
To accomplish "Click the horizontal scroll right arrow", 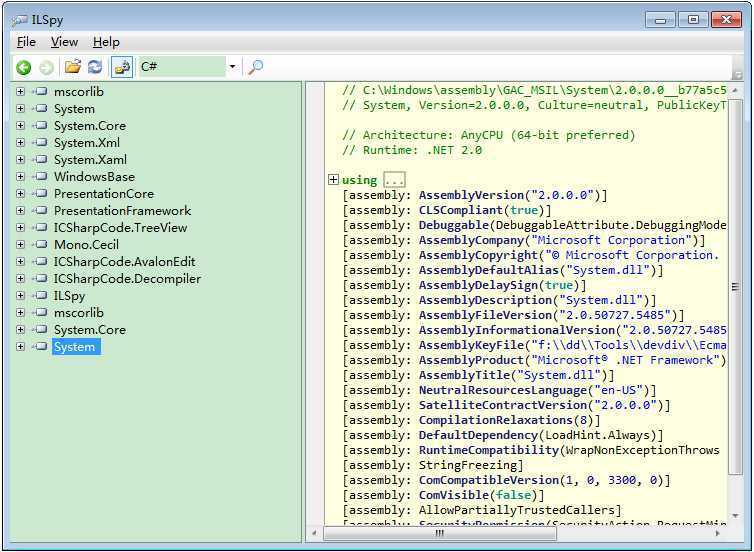I will (717, 533).
